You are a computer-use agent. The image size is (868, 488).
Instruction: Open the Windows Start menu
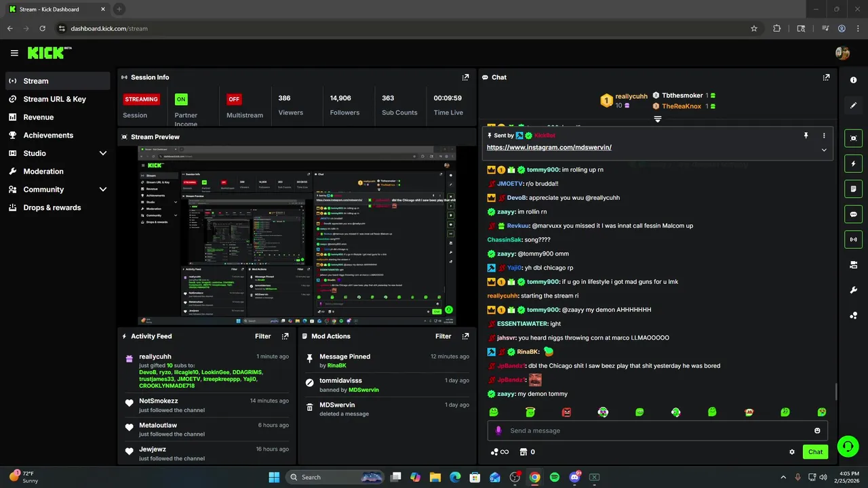click(274, 477)
